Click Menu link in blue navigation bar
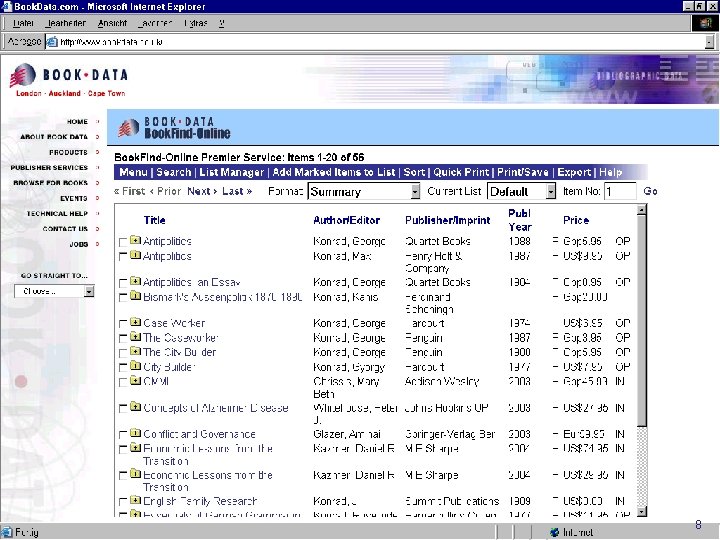Screen dimensions: 720x540 click(x=133, y=172)
